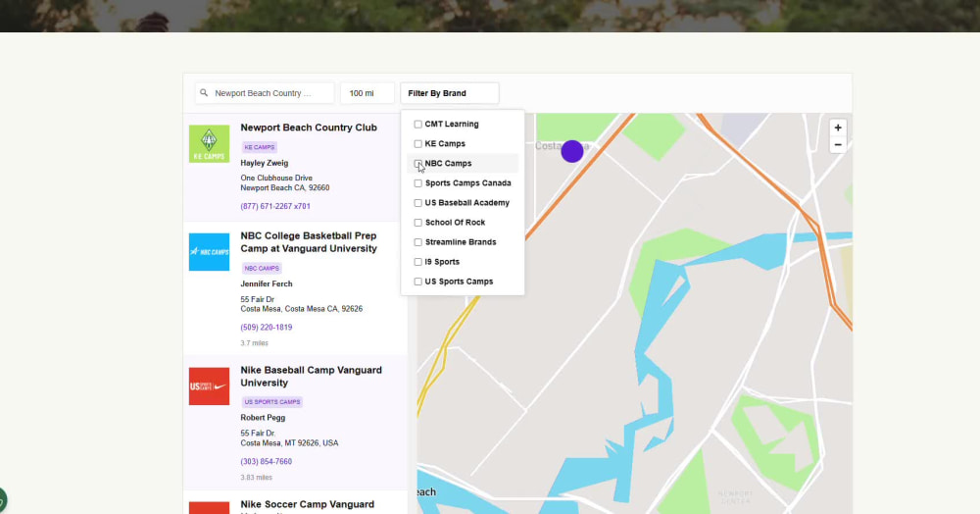980x514 pixels.
Task: Tick the NBC Camps checkbox
Action: tap(418, 163)
